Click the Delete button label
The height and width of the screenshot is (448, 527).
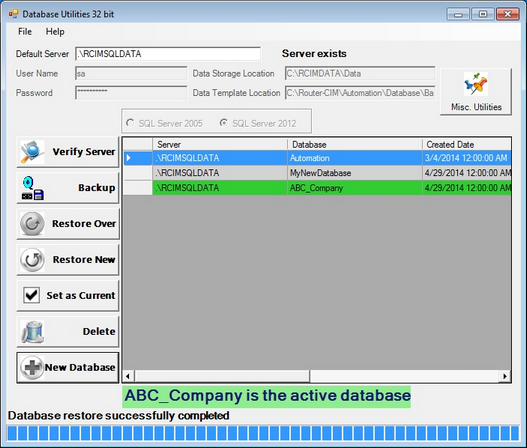(99, 331)
